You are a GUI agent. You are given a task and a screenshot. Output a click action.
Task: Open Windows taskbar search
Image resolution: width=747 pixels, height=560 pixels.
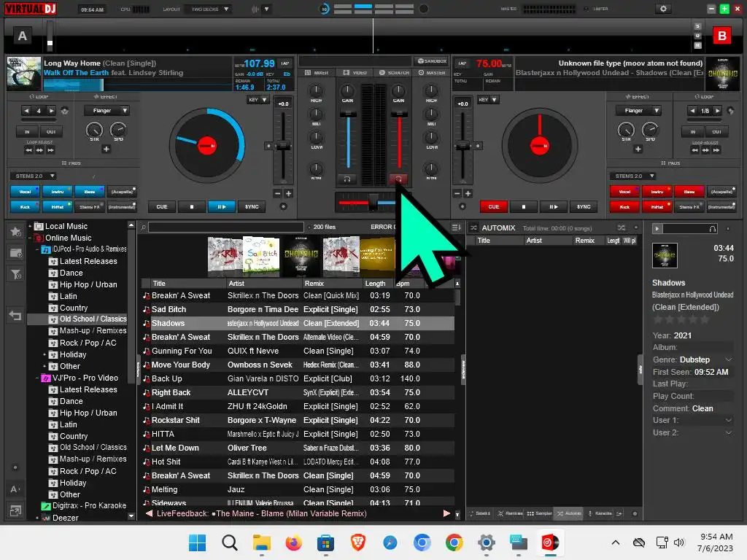coord(230,542)
